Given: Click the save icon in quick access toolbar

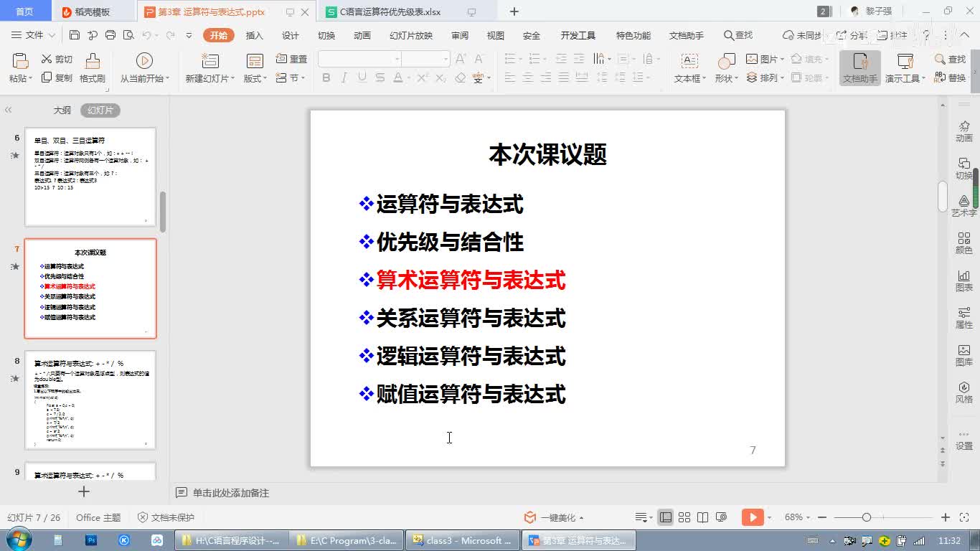Looking at the screenshot, I should [x=75, y=35].
